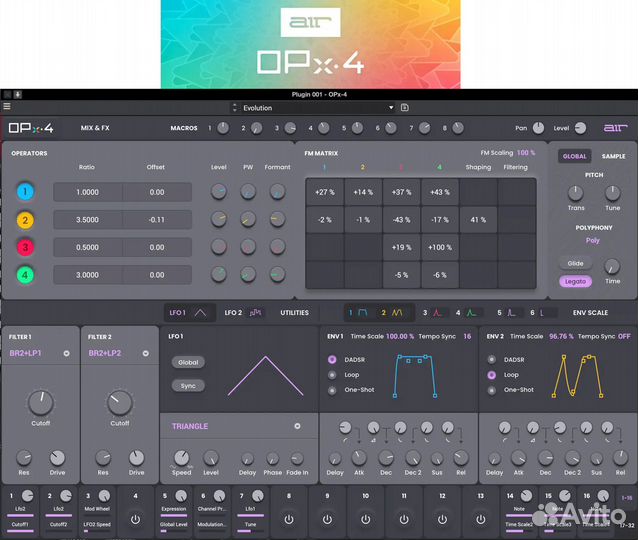
Task: Select ENV 2 DADSR radio button
Action: 492,359
